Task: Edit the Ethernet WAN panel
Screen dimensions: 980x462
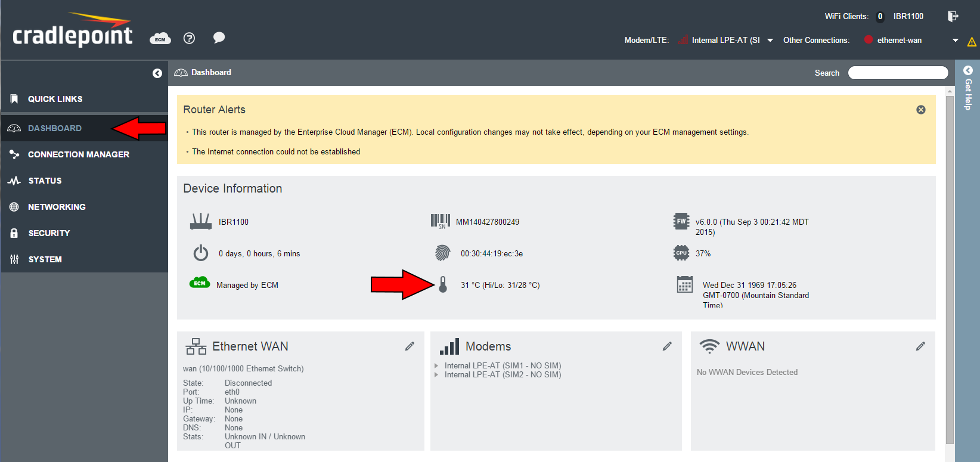Action: pyautogui.click(x=410, y=346)
